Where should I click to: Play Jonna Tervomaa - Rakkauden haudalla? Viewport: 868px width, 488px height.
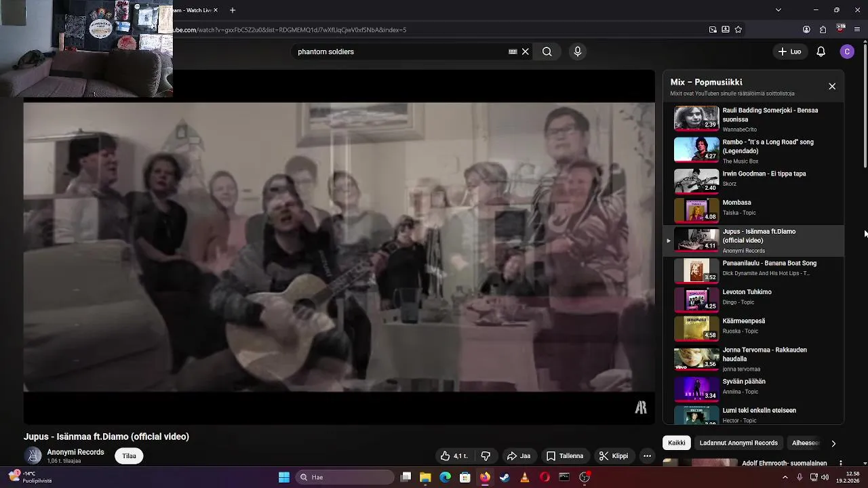click(x=753, y=359)
